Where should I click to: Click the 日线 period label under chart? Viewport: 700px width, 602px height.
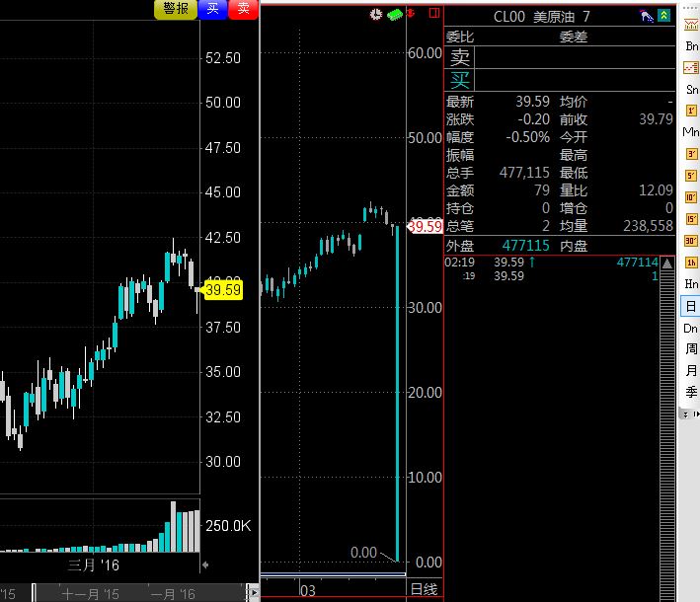coord(424,589)
